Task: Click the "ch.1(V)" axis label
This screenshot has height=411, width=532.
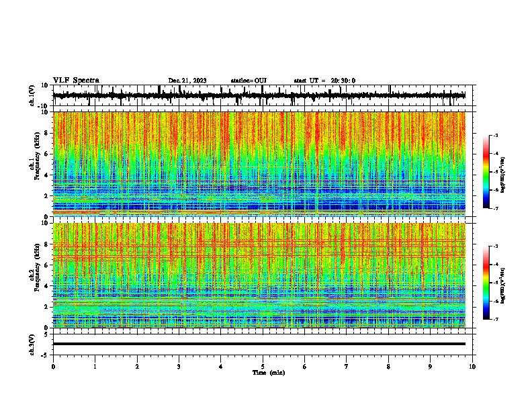Action: tap(32, 95)
